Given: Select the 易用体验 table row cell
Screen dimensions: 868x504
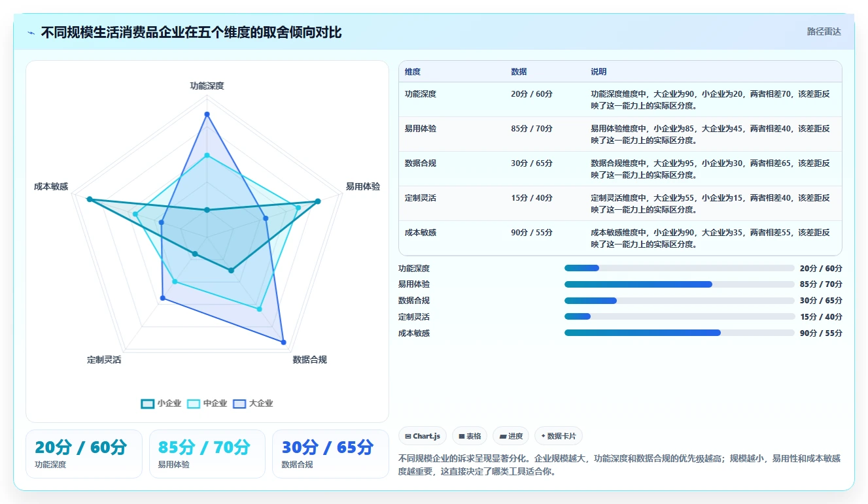Looking at the screenshot, I should pyautogui.click(x=421, y=129).
